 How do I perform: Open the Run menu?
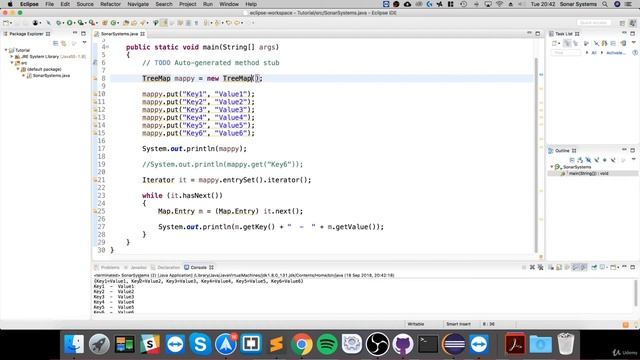[x=208, y=4]
